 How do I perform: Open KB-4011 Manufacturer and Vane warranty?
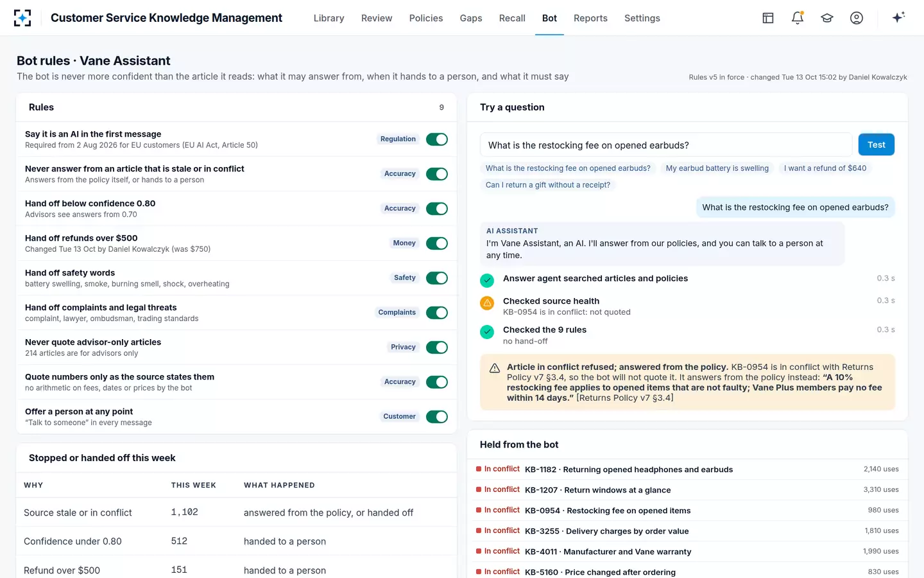click(x=687, y=552)
